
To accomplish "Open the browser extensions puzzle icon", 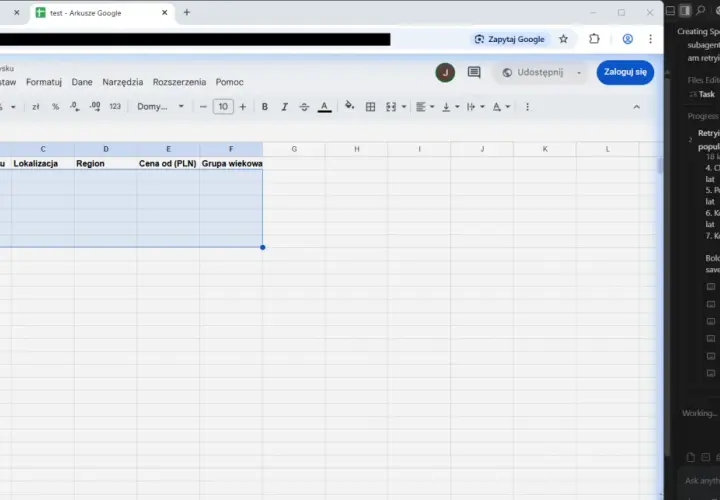I will pyautogui.click(x=594, y=39).
